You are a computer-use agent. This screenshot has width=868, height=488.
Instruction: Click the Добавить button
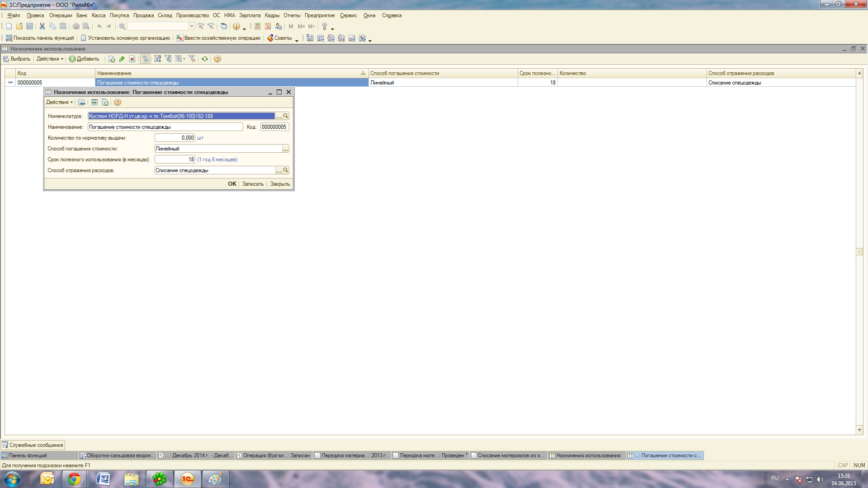(84, 59)
